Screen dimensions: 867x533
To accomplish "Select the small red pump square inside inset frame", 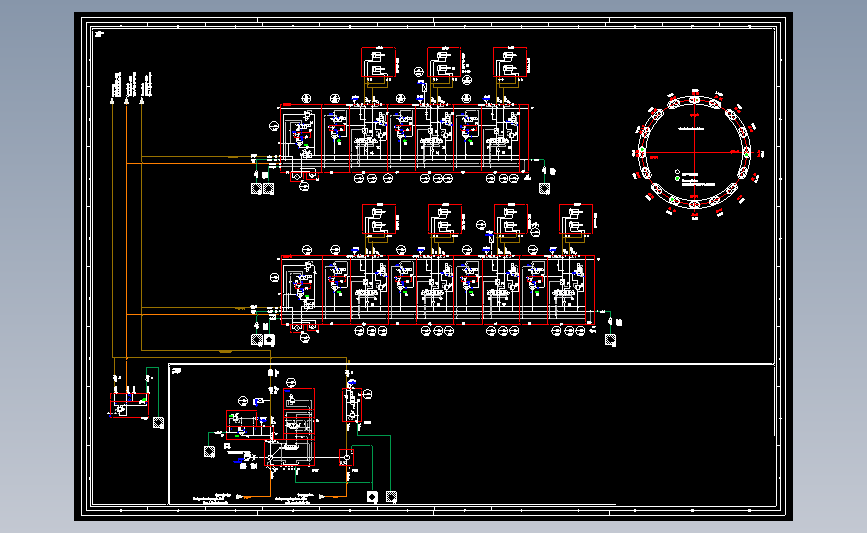I will [x=346, y=457].
